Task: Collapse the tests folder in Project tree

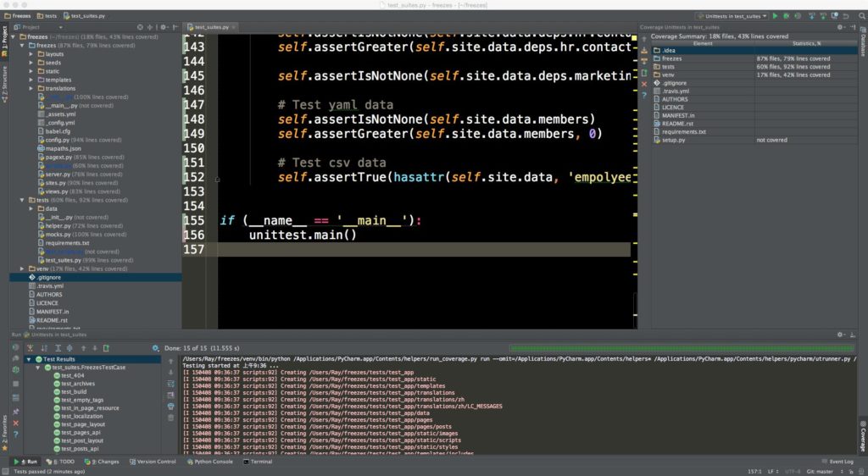Action: (22, 200)
